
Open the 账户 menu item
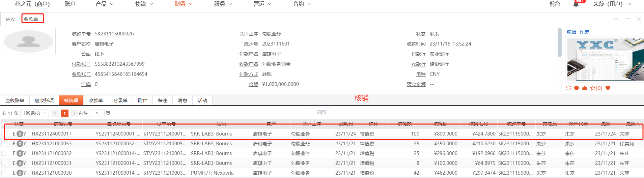click(70, 4)
